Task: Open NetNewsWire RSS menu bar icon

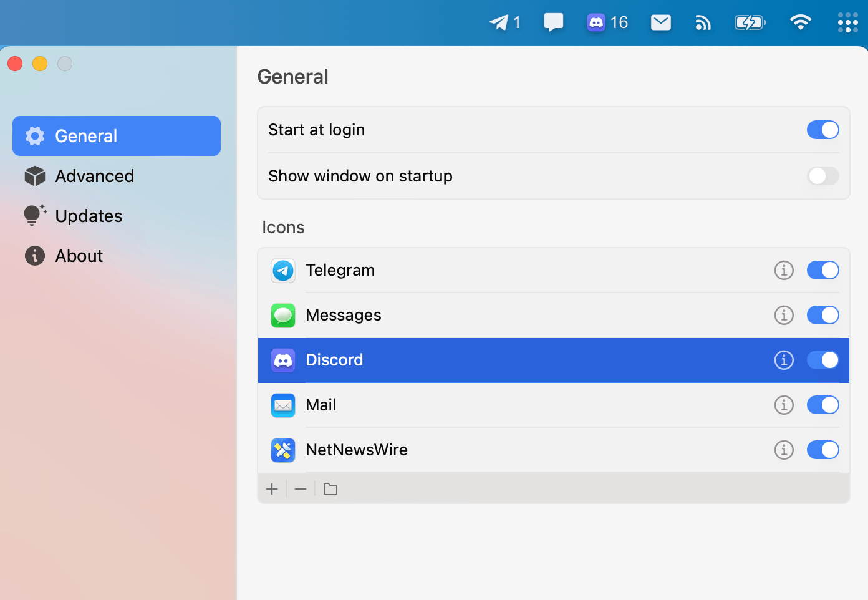Action: pyautogui.click(x=703, y=23)
